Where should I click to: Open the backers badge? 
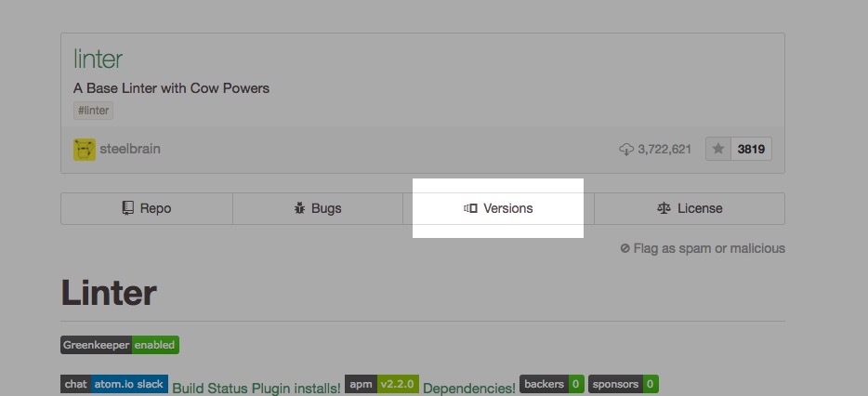pos(552,384)
